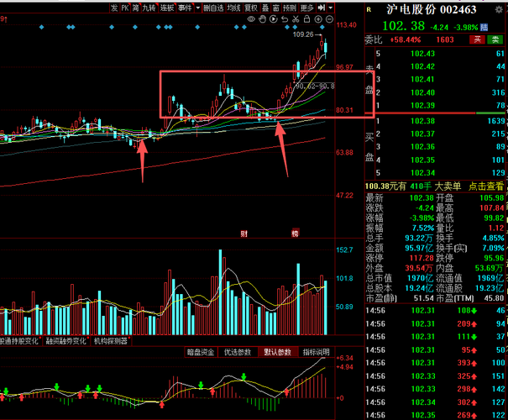Toggle the 均线 moving averages

point(233,8)
